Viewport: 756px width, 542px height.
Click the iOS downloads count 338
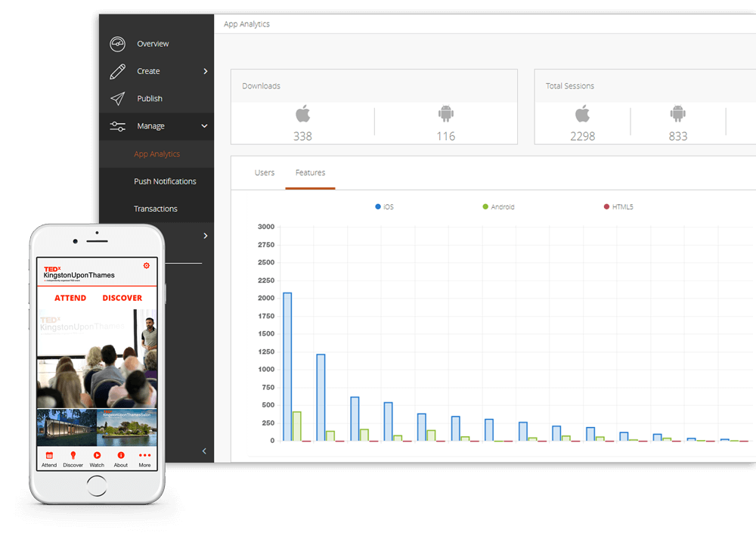(303, 137)
